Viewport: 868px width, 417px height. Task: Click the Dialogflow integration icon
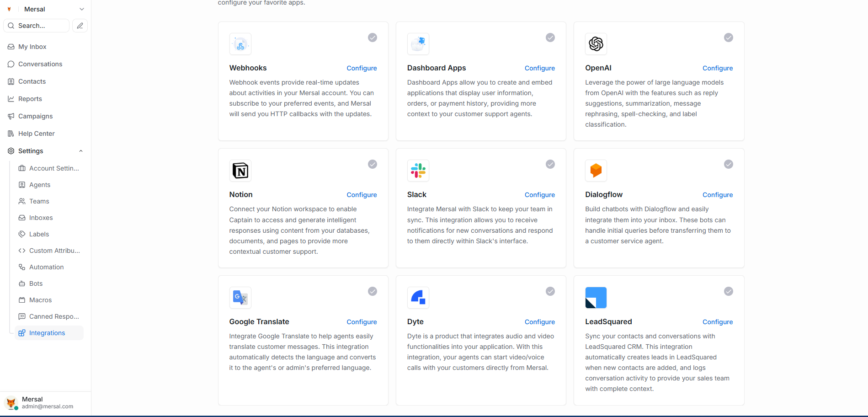596,171
